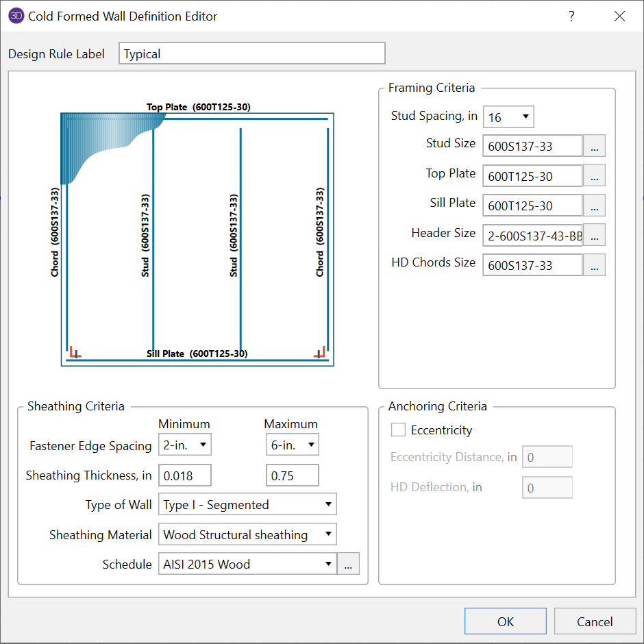Open the Sheathing Material dropdown

coord(247,534)
